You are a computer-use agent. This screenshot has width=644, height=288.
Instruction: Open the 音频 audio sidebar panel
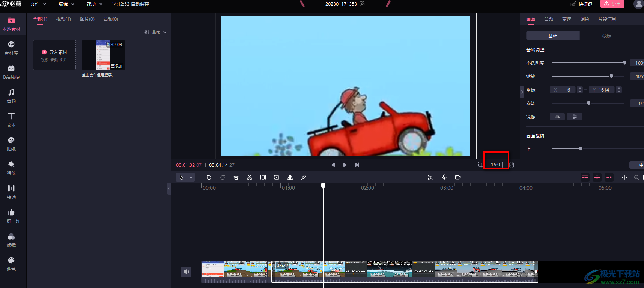(x=11, y=96)
